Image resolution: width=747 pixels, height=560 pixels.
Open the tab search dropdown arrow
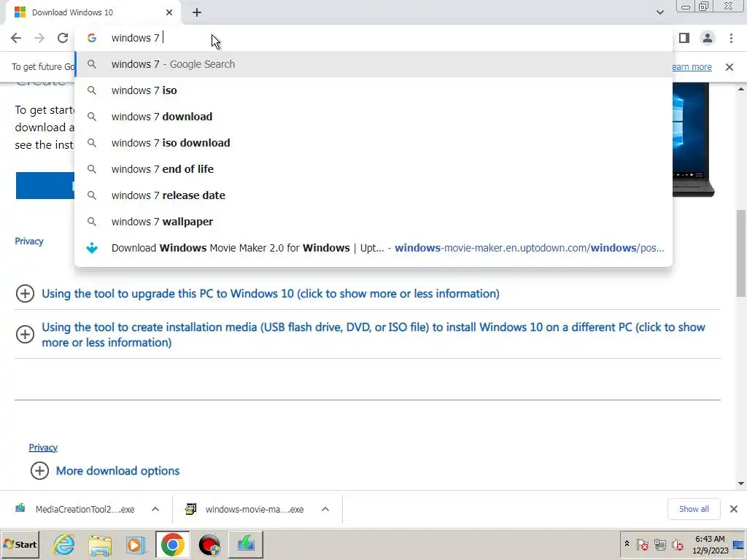659,12
